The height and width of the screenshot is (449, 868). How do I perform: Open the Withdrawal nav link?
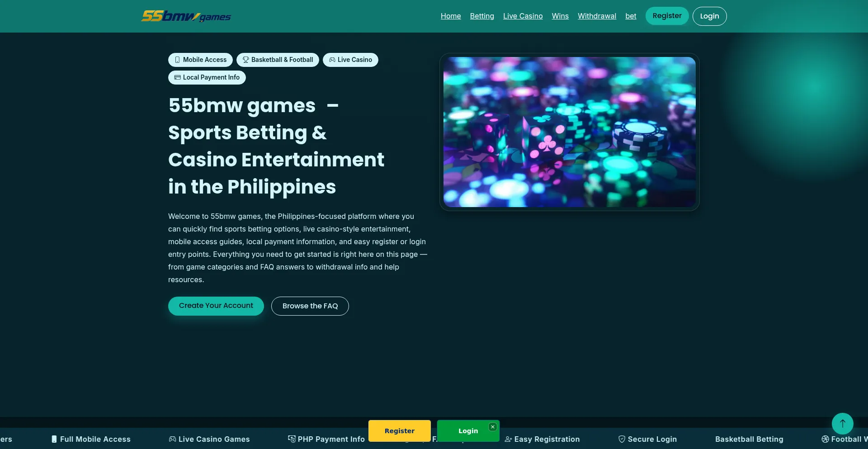click(x=597, y=16)
